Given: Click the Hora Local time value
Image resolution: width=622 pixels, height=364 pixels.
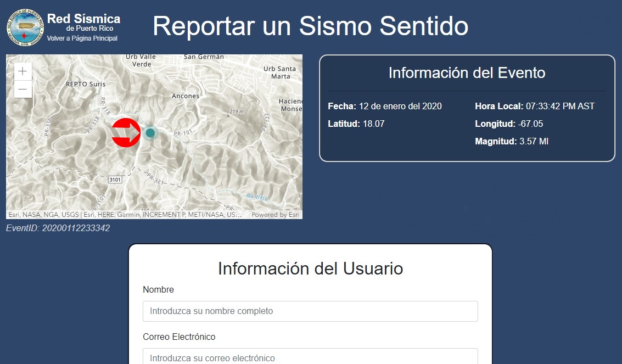Looking at the screenshot, I should point(560,106).
